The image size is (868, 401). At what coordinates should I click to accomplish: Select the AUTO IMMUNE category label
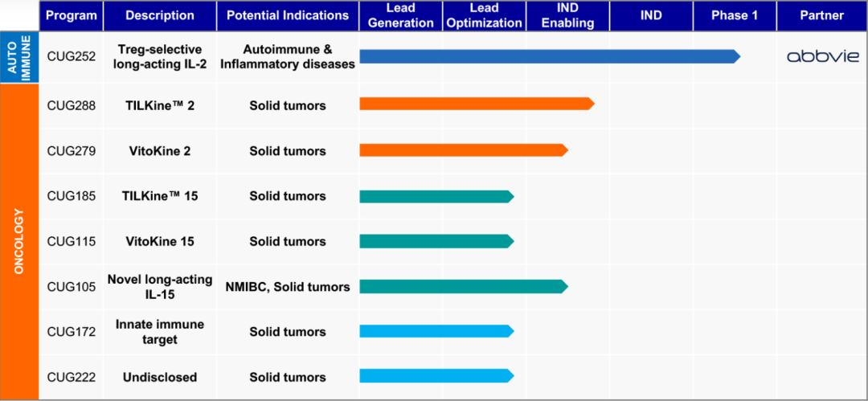point(19,56)
